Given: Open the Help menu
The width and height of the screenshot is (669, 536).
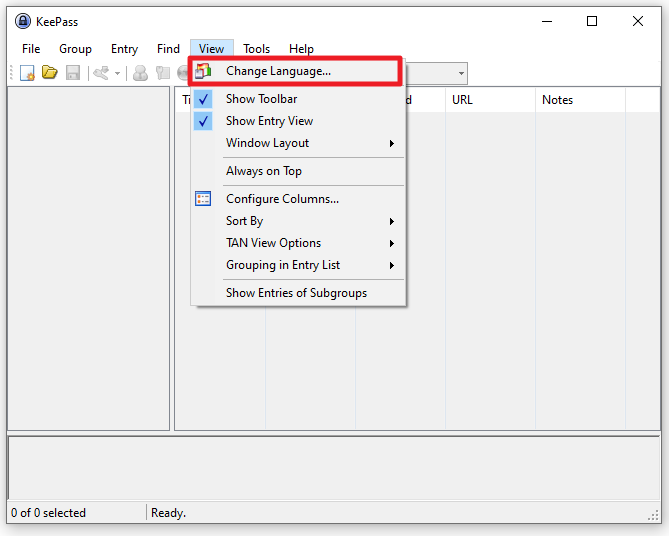Looking at the screenshot, I should 302,49.
